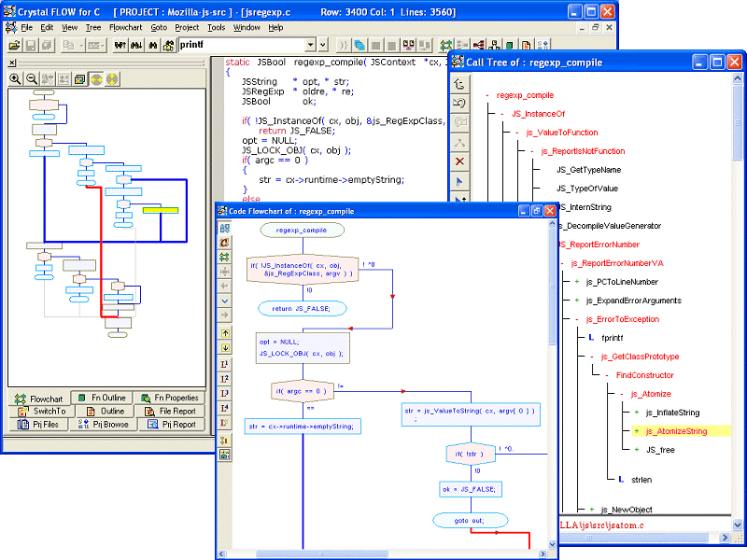Select the arrow pointer icon in Call Tree toolbar
Image resolution: width=747 pixels, height=560 pixels.
459,173
